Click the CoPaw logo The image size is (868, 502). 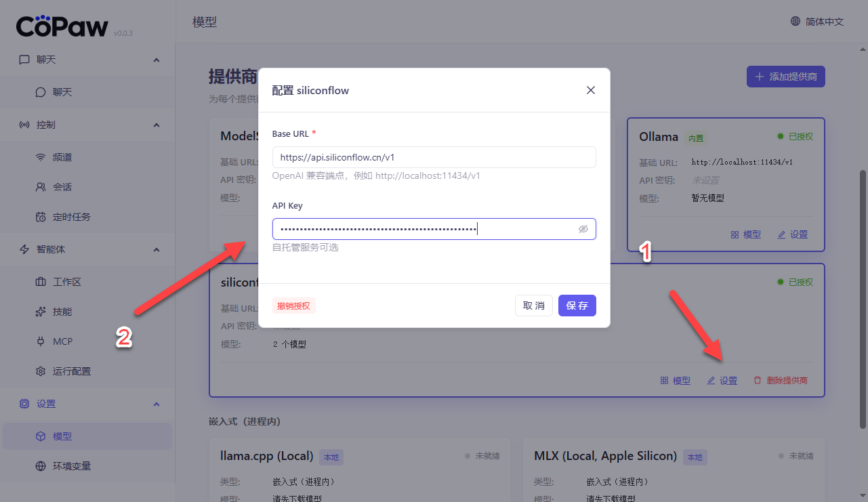tap(62, 26)
